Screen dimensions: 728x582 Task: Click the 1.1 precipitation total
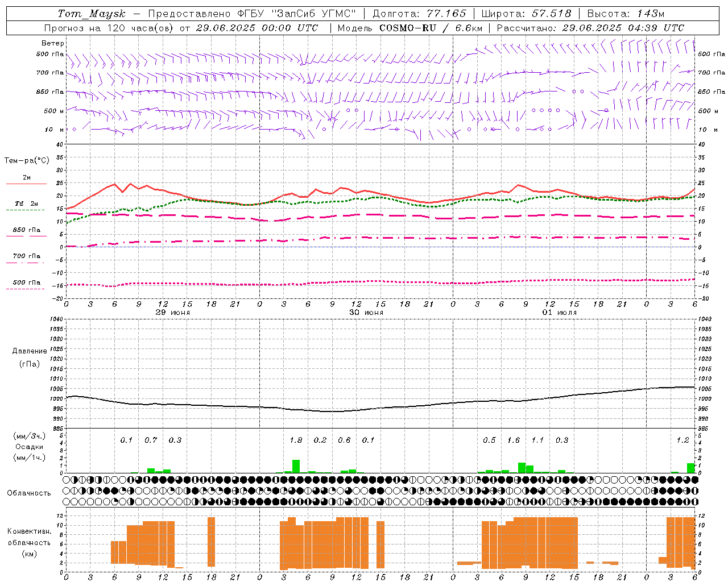pos(537,440)
